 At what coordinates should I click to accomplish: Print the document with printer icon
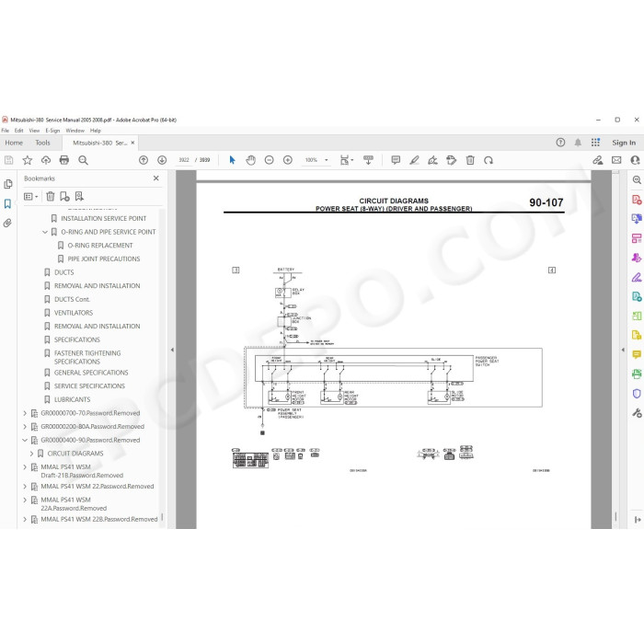(64, 160)
